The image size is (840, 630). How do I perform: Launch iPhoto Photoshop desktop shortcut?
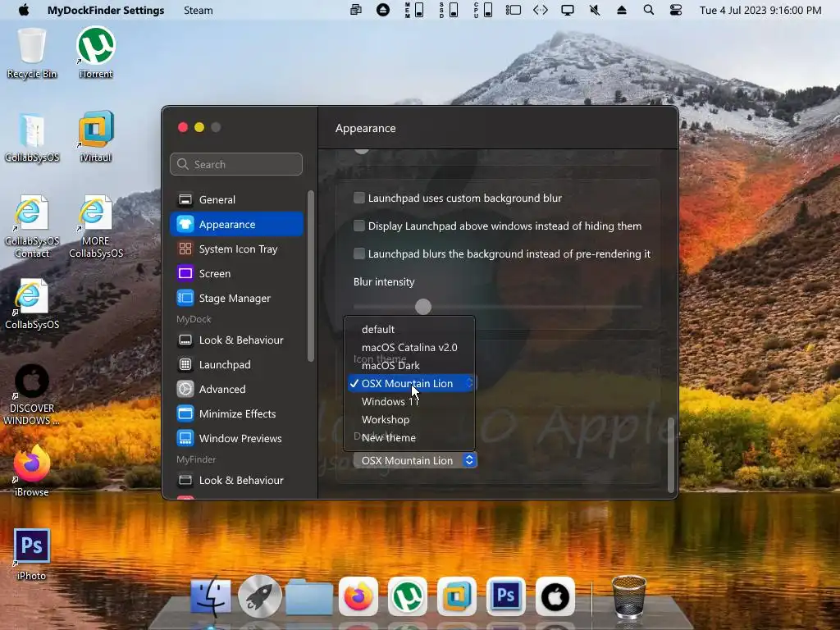(x=32, y=555)
